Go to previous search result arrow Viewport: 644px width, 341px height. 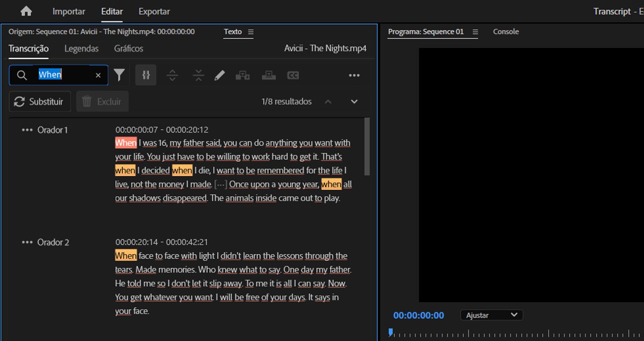click(x=328, y=101)
